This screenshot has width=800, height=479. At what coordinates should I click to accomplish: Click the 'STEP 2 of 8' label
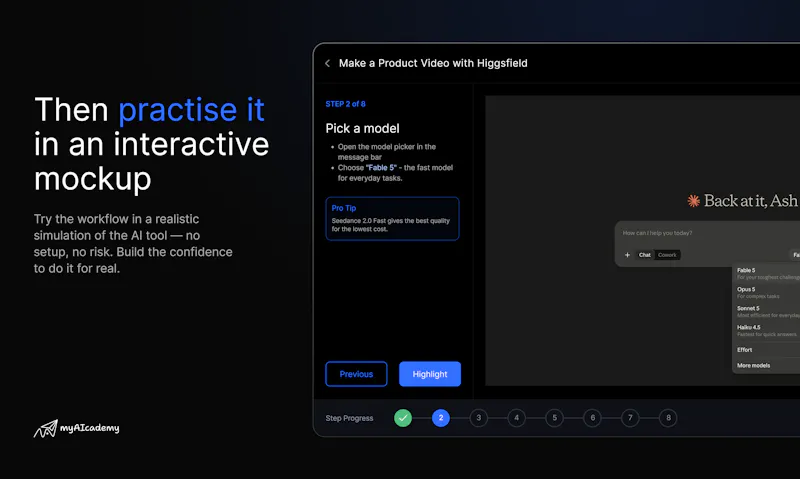(x=345, y=104)
